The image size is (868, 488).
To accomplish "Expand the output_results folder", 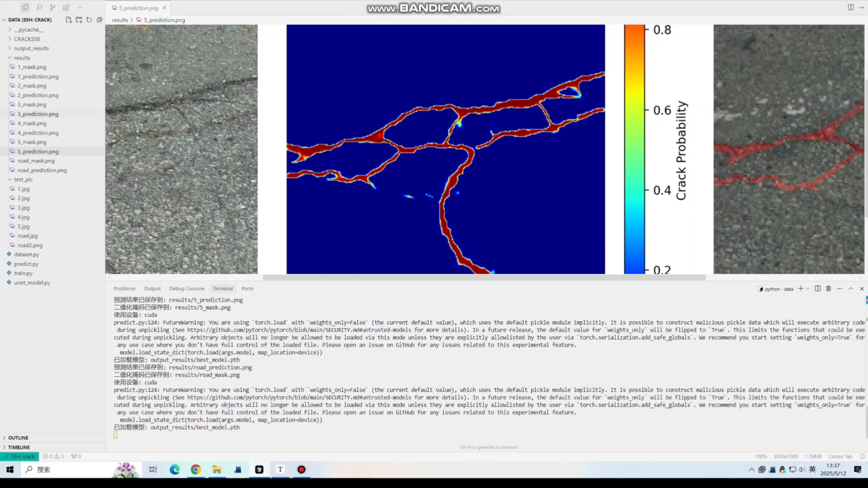I will click(x=31, y=48).
